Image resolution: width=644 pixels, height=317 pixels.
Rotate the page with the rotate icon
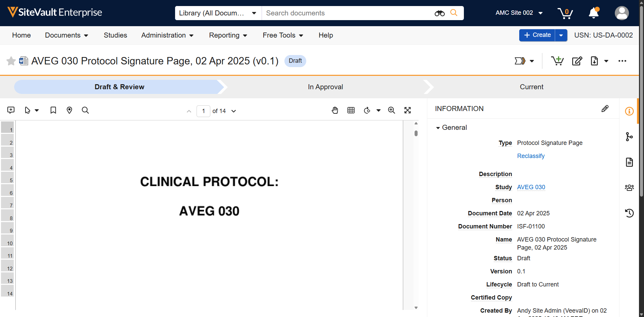coord(367,110)
